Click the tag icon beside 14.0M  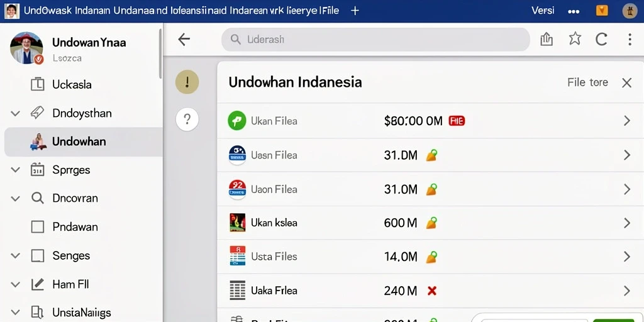point(431,257)
